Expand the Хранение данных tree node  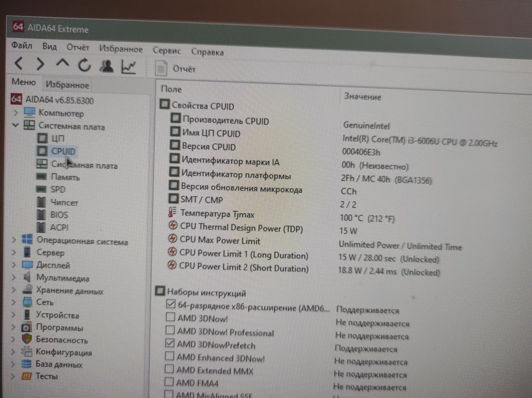click(14, 290)
